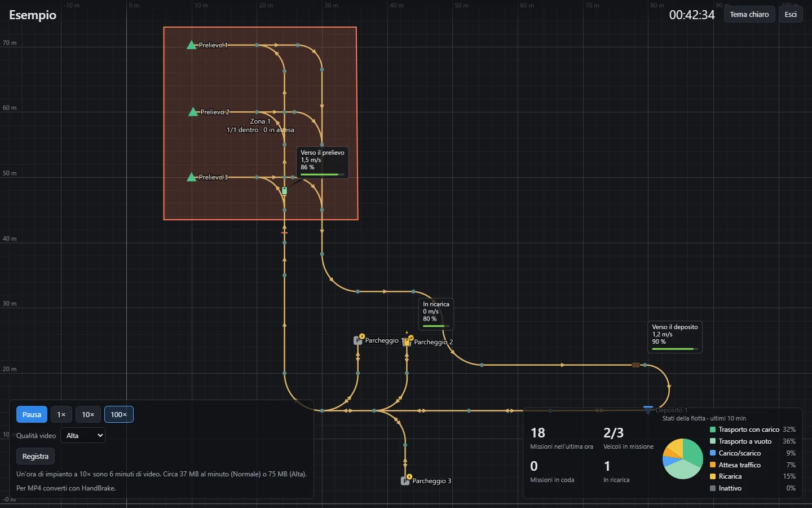This screenshot has width=812, height=508.
Task: Select the Prelievo 2 pickup station triangle
Action: pyautogui.click(x=193, y=112)
